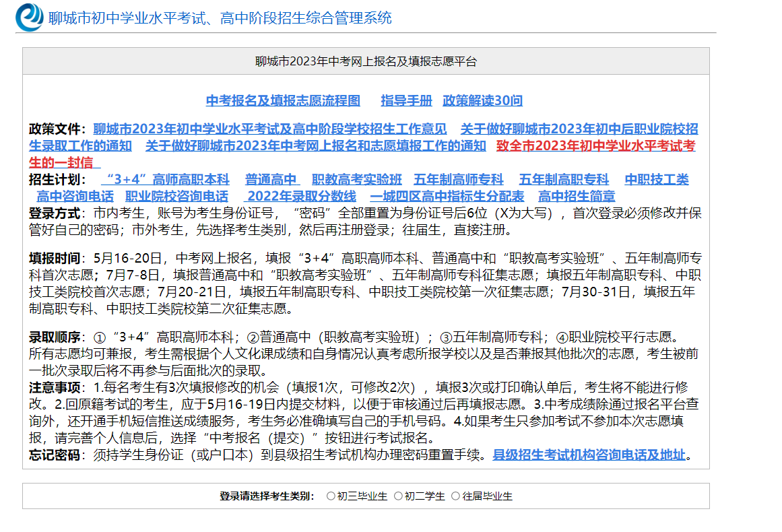Select the 初二学生 radio button
782x532 pixels.
[x=398, y=496]
